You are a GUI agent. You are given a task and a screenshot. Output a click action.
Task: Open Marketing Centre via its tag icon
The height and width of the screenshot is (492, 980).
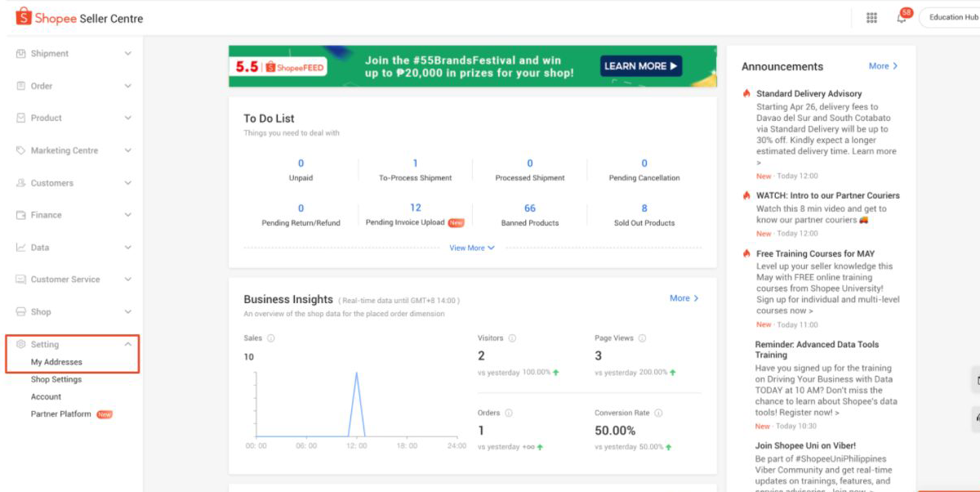pyautogui.click(x=18, y=150)
